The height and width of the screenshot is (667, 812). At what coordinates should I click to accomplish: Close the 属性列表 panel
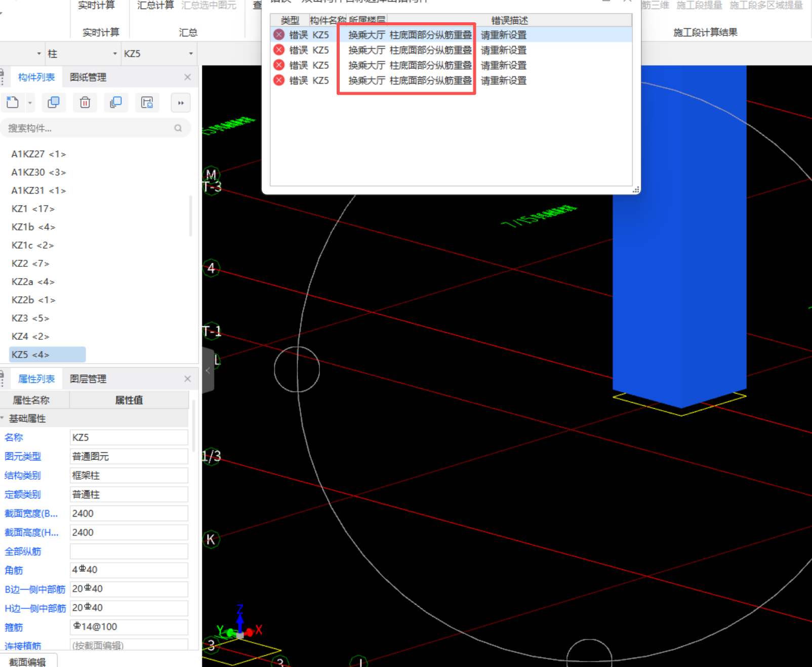click(x=187, y=379)
